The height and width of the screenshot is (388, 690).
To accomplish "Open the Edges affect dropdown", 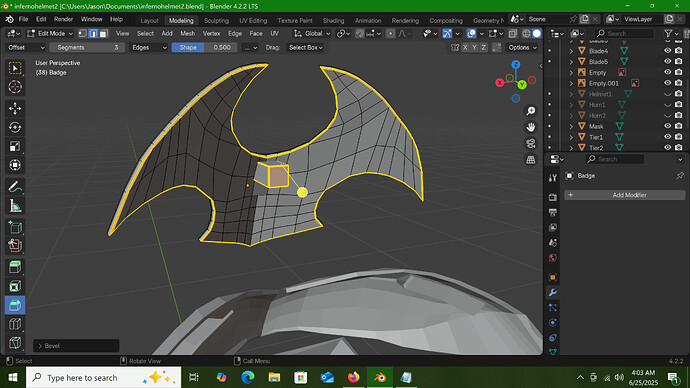I will click(149, 48).
